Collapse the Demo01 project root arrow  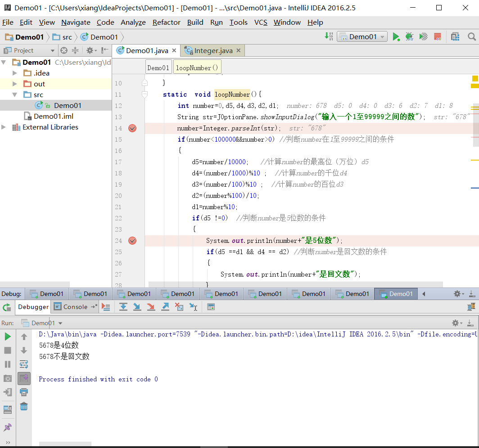click(x=4, y=62)
